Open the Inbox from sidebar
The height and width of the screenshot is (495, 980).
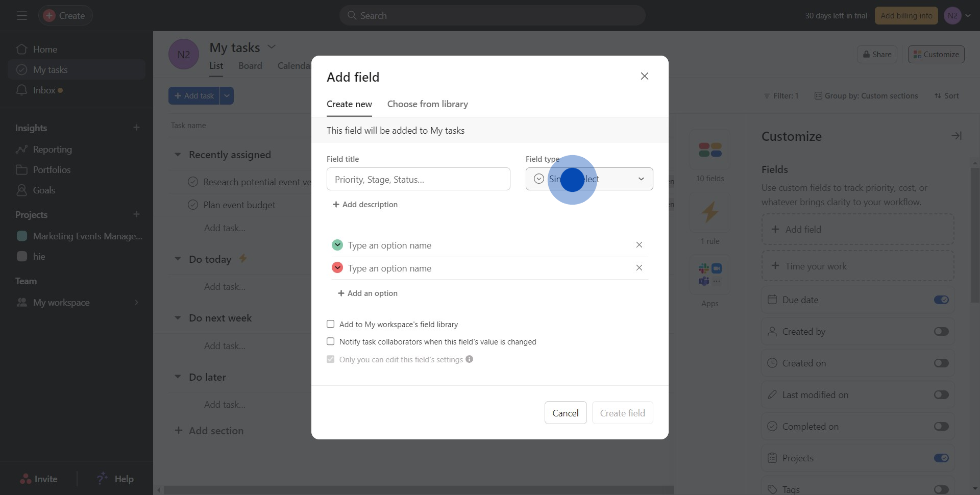click(x=44, y=90)
